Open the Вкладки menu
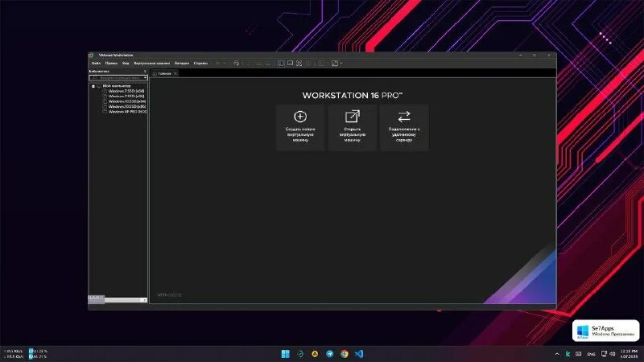The width and height of the screenshot is (644, 362). pyautogui.click(x=182, y=64)
